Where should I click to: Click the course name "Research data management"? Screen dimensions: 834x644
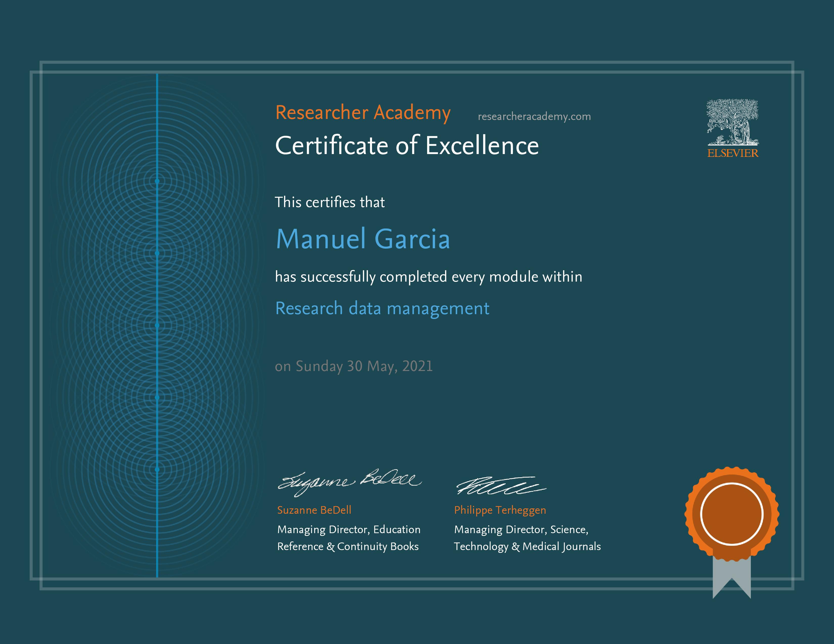click(x=382, y=309)
